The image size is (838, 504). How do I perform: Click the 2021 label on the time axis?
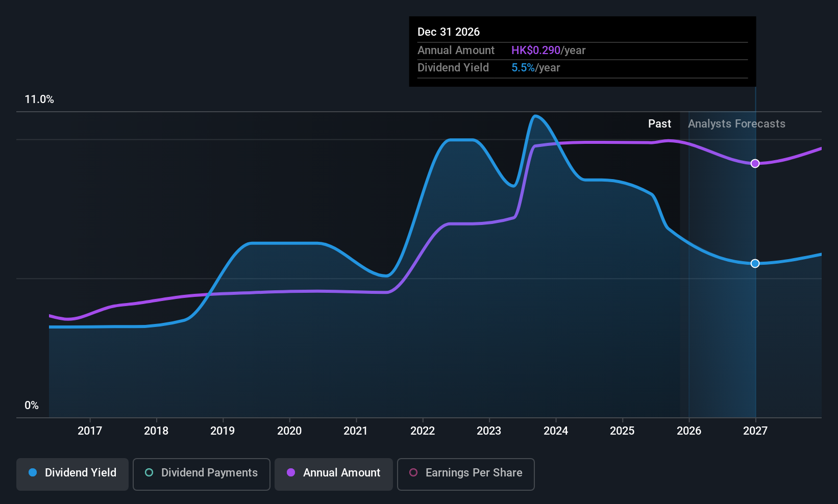(356, 431)
